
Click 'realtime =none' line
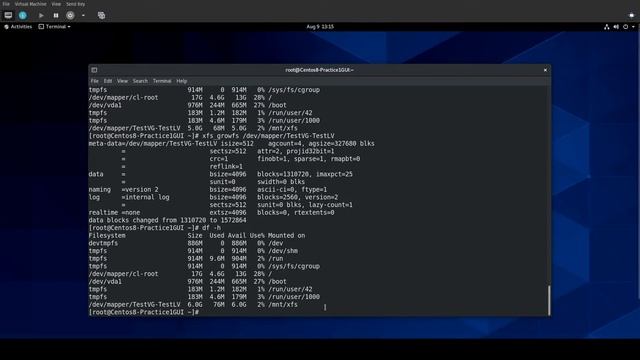pyautogui.click(x=211, y=213)
